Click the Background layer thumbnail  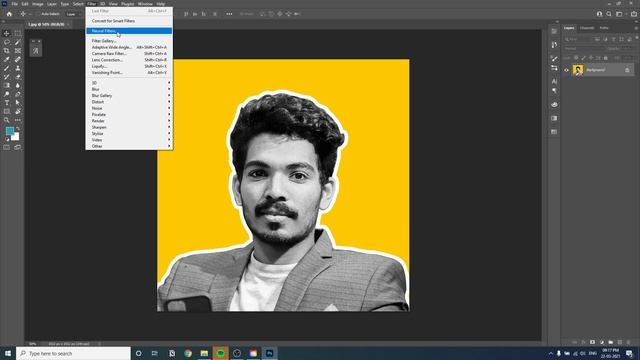578,70
